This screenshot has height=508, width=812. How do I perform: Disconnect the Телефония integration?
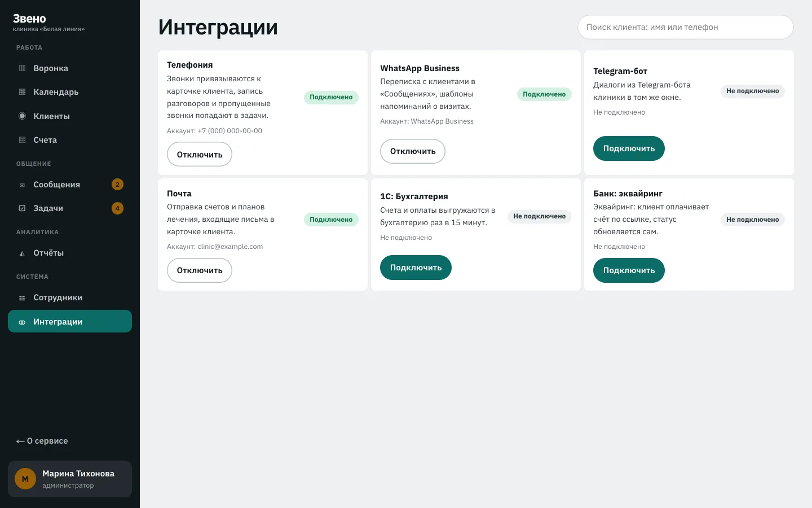(200, 154)
